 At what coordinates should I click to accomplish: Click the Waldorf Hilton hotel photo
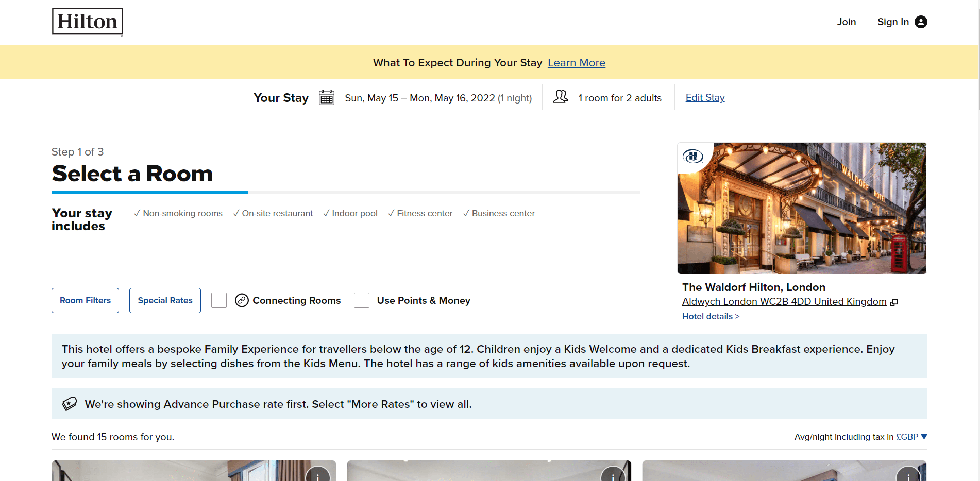tap(802, 208)
